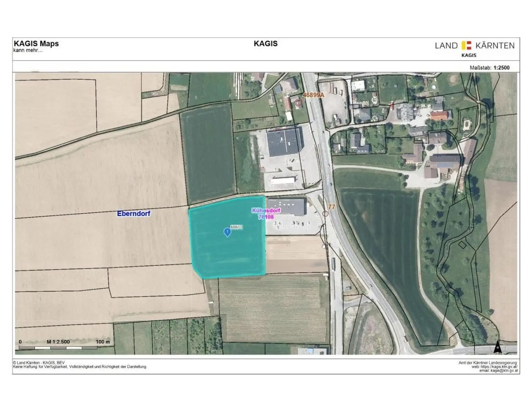Click the Maßstab 1:2500 scale value

501,68
